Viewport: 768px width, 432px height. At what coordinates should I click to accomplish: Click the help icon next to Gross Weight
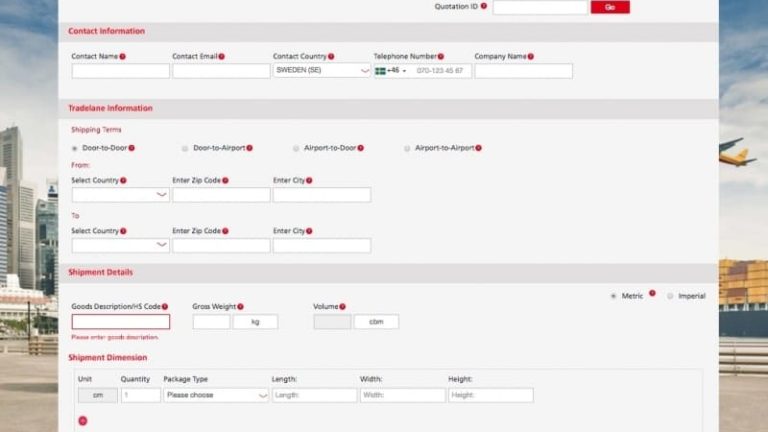tap(240, 307)
